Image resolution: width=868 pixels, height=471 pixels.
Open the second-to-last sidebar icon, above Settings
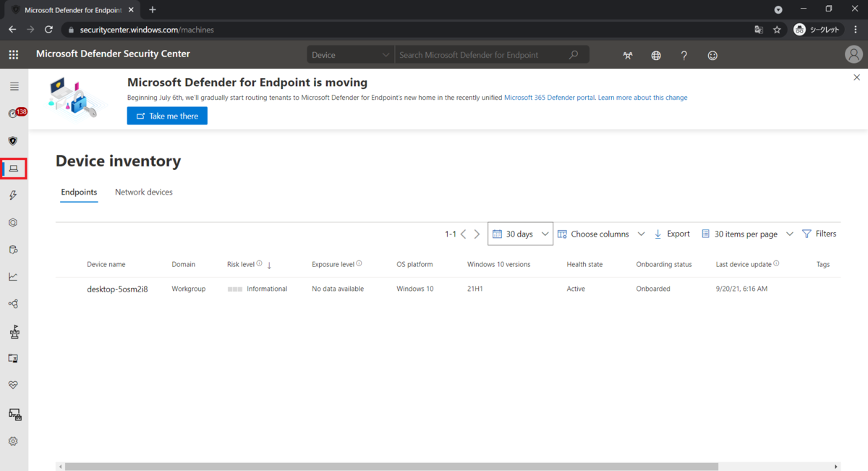point(14,415)
